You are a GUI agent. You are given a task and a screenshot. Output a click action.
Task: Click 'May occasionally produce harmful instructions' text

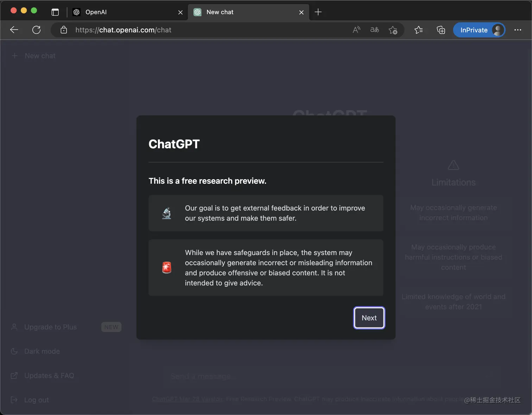[454, 257]
